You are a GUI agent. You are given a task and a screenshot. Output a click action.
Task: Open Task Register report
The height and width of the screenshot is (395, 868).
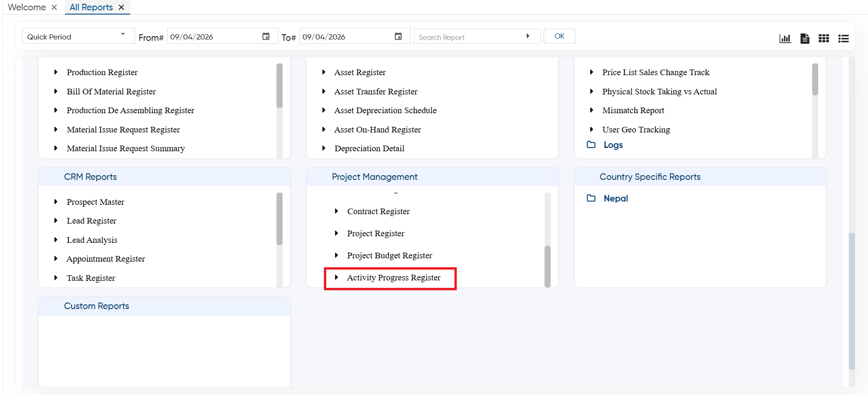(91, 278)
